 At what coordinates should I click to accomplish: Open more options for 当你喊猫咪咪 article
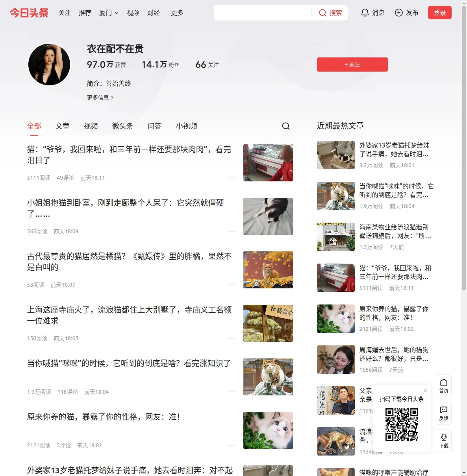(231, 392)
